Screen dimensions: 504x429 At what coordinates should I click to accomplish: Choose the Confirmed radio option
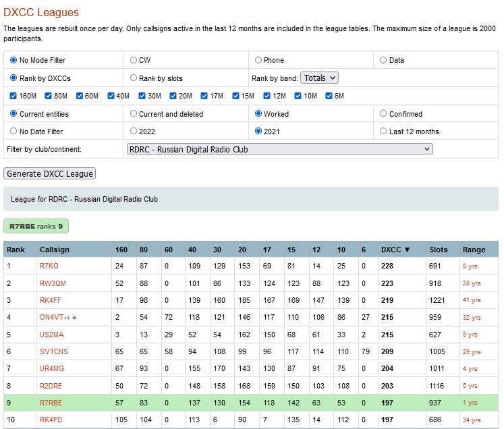point(383,114)
